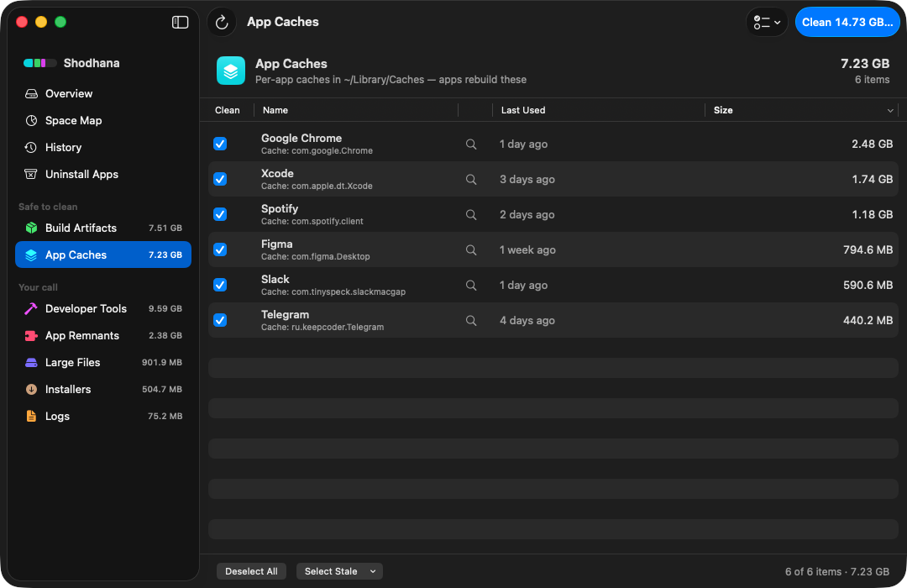Click the Telegram row name
Image resolution: width=907 pixels, height=588 pixels.
[x=285, y=315]
